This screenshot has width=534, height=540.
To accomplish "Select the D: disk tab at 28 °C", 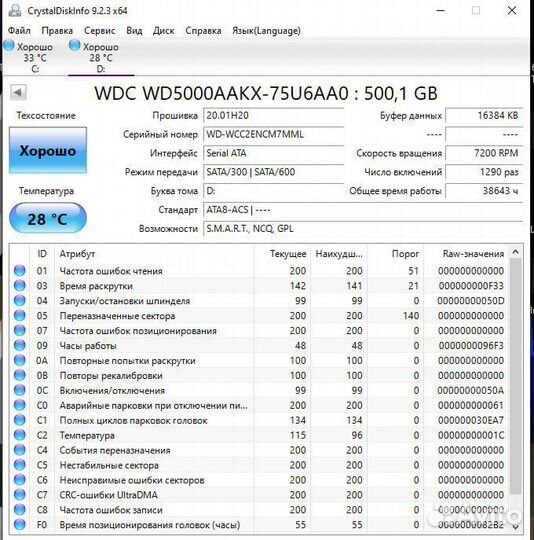I will 101,57.
